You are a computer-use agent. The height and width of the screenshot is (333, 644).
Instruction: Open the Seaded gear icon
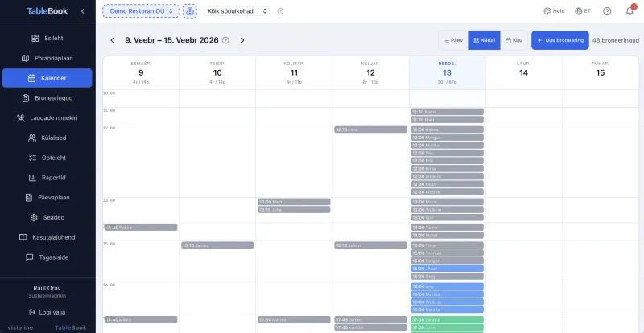(34, 217)
